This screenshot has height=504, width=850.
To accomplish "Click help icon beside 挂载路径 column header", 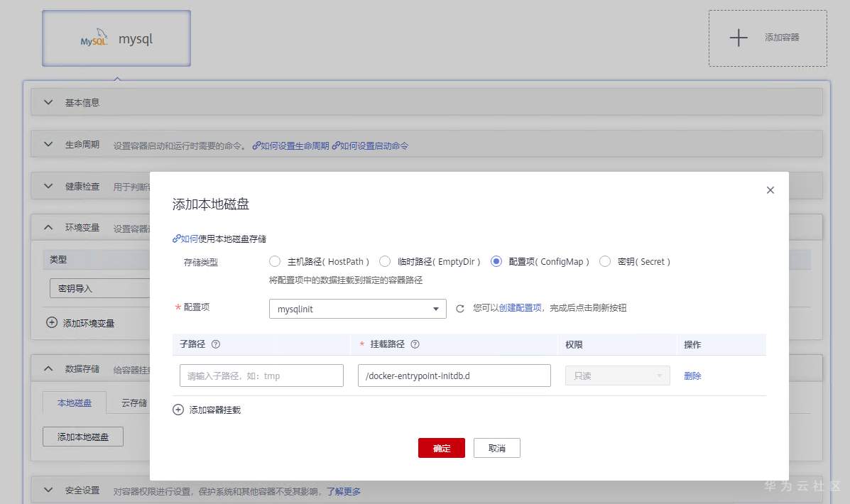I will point(415,344).
